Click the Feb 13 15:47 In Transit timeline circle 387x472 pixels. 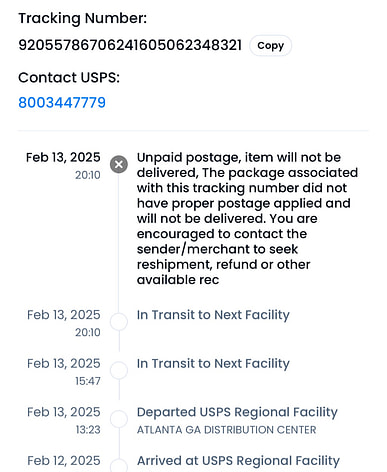click(x=119, y=370)
